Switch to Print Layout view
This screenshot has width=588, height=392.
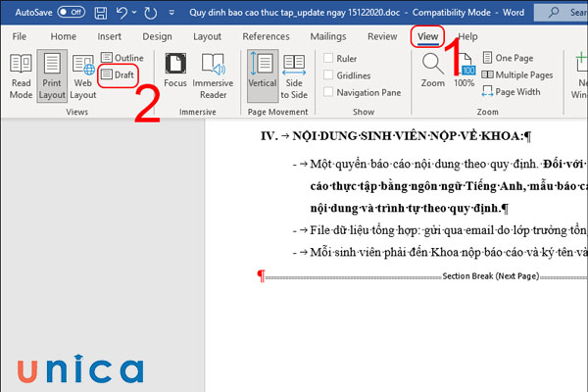[x=52, y=74]
